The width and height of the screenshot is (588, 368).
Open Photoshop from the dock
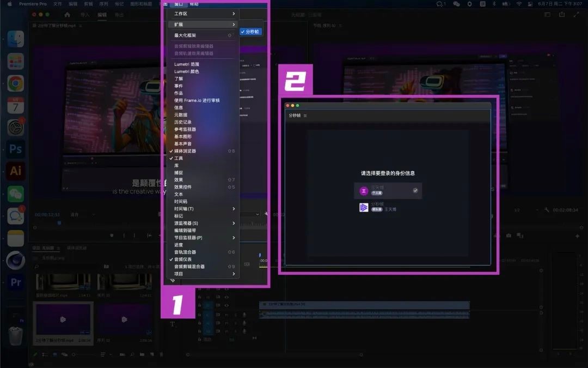[16, 149]
